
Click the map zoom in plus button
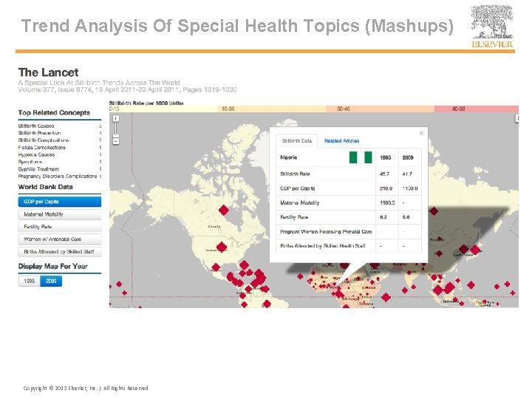click(116, 118)
